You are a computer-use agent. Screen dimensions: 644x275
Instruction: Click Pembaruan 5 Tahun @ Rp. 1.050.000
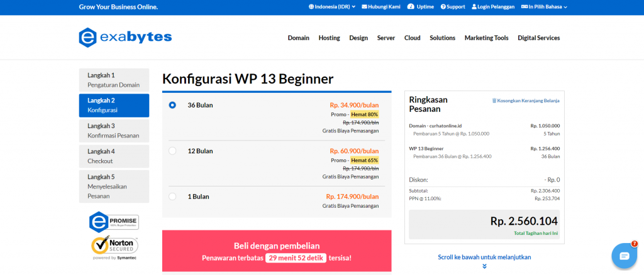coord(452,134)
